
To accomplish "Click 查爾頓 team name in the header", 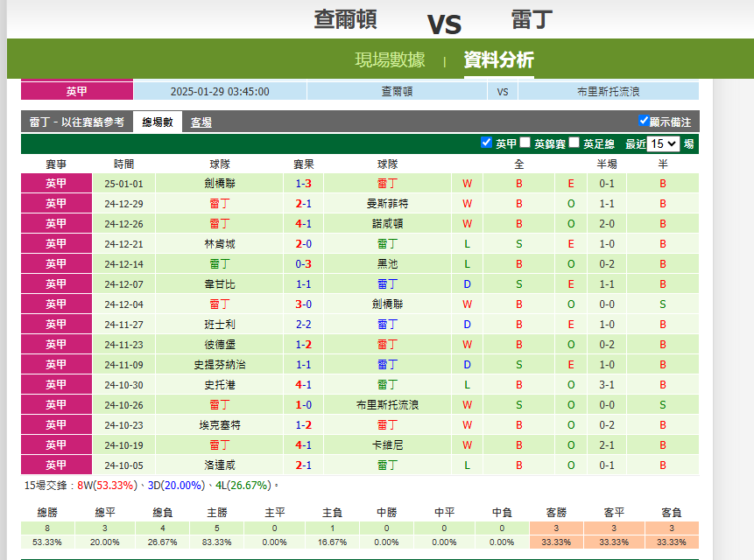I will pyautogui.click(x=345, y=20).
